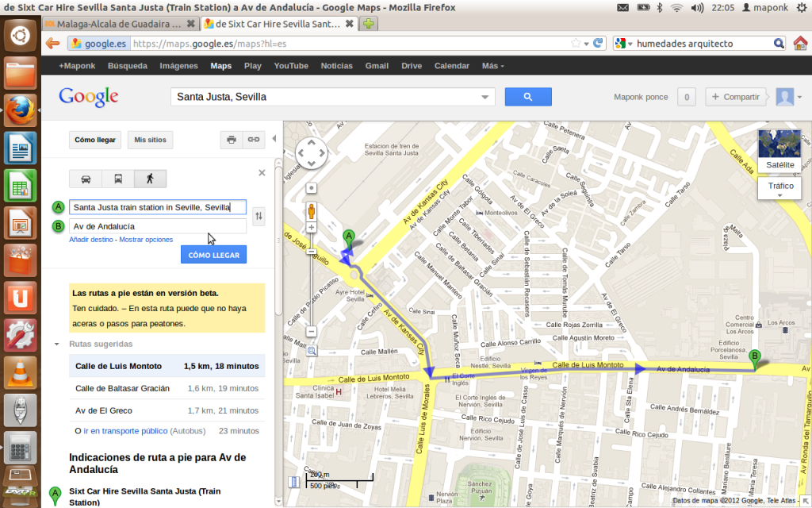This screenshot has height=508, width=812.
Task: Bookmark page with star icon
Action: (x=576, y=44)
